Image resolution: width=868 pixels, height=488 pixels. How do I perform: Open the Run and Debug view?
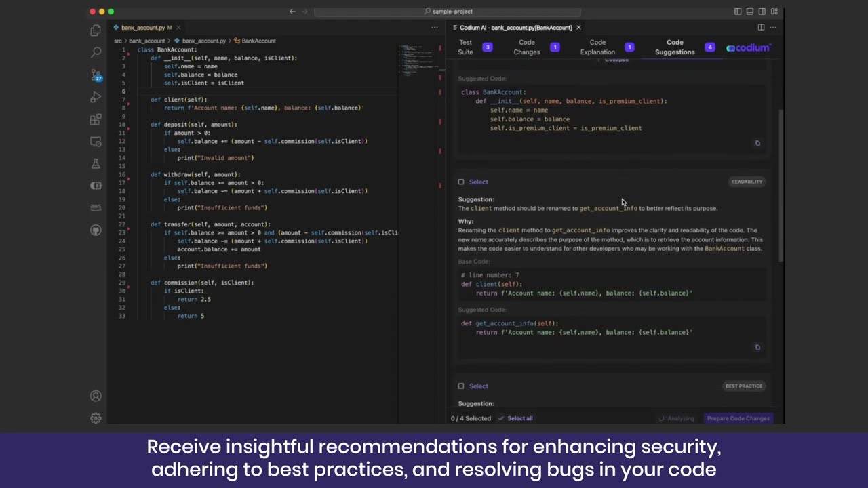pos(96,98)
